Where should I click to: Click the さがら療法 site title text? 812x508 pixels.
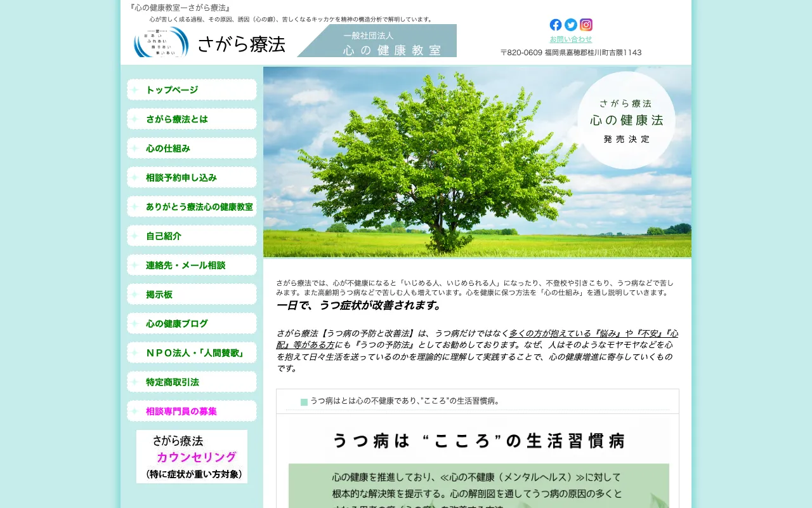coord(241,44)
